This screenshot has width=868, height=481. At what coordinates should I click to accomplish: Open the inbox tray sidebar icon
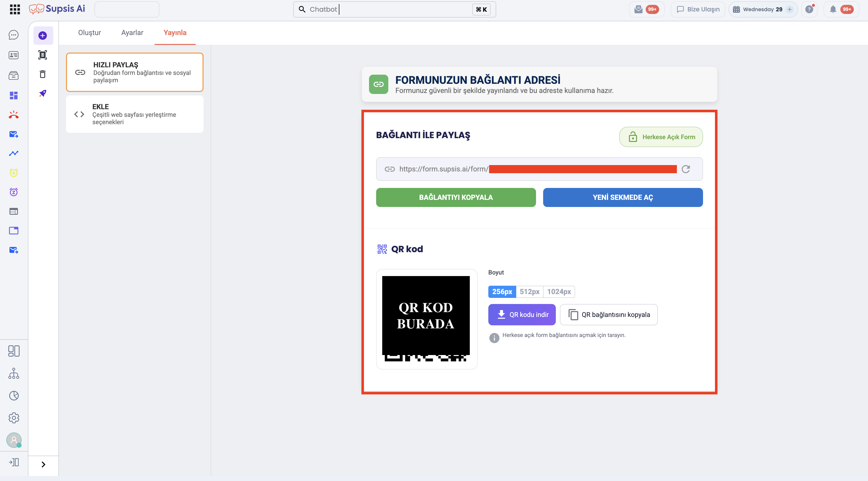(13, 75)
